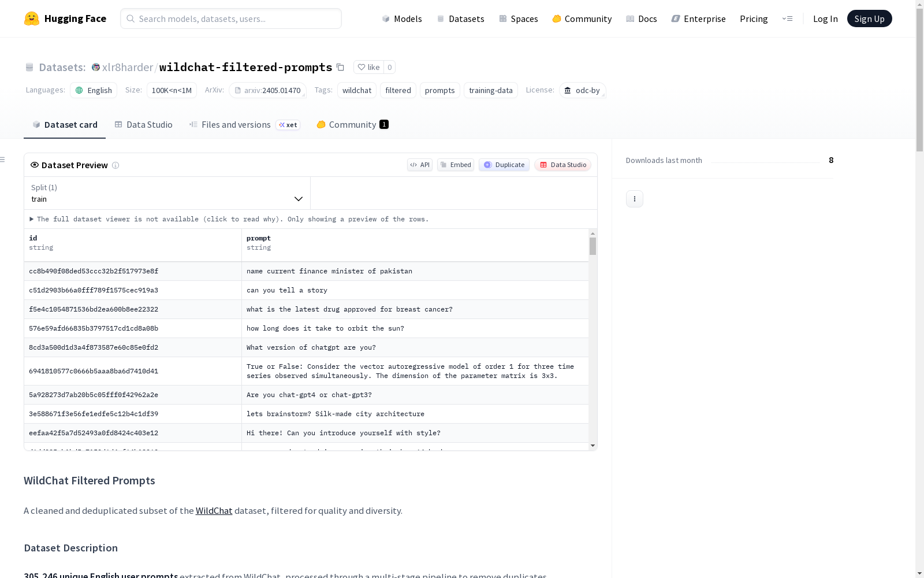This screenshot has height=578, width=924.
Task: Click the id column header
Action: [133, 245]
